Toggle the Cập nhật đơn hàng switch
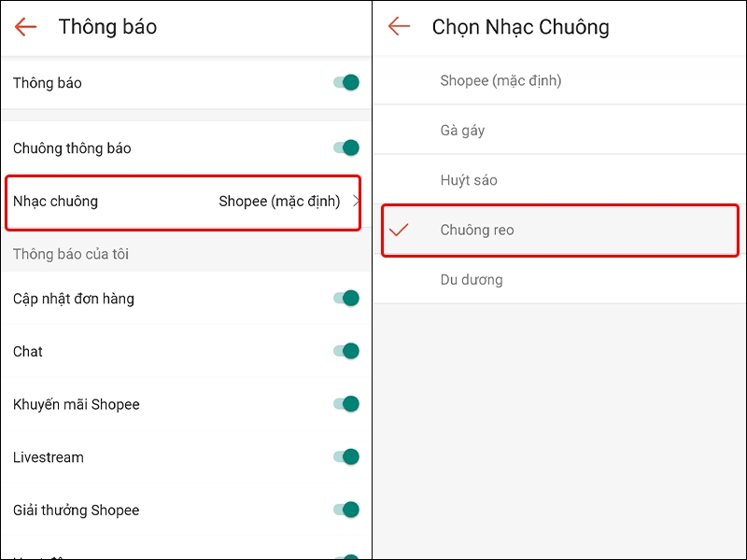 pos(346,298)
